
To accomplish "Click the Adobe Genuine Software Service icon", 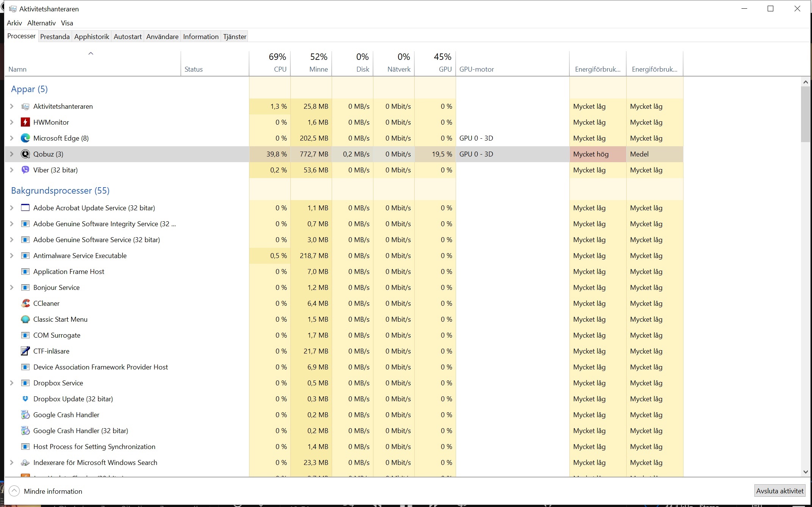I will coord(25,240).
